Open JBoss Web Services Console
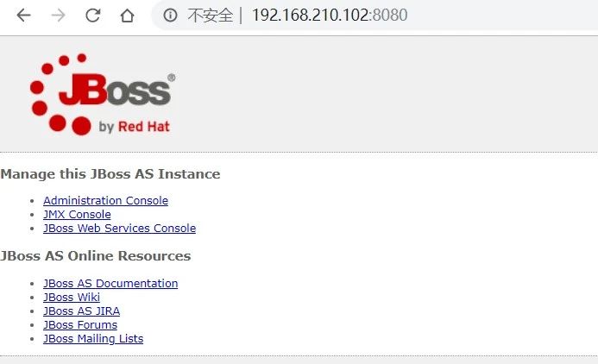 (119, 228)
